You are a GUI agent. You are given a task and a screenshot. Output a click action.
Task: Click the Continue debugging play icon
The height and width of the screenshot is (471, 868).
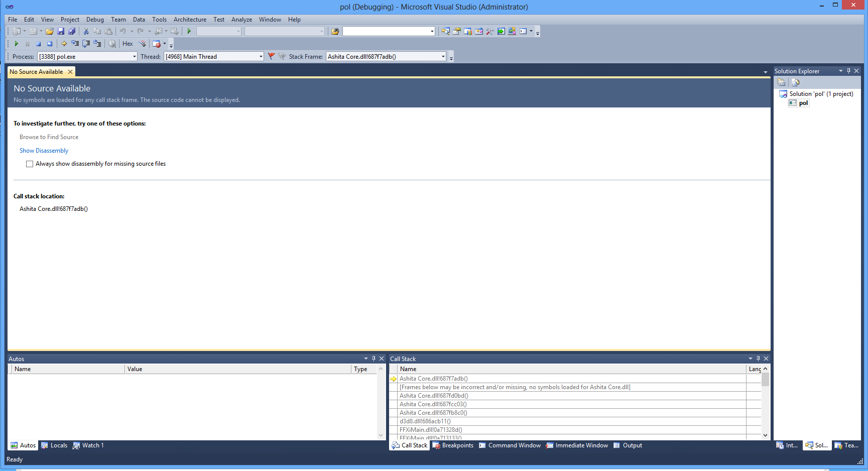[x=17, y=44]
